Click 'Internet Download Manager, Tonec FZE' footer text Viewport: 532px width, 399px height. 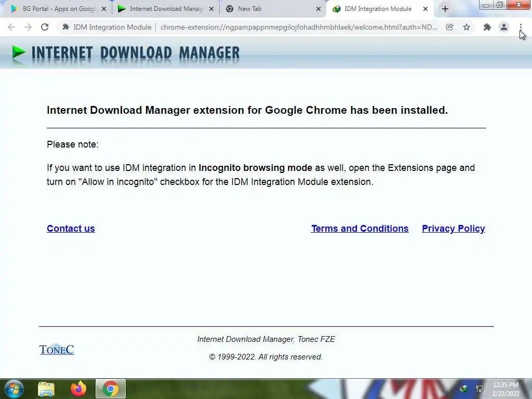(x=266, y=339)
